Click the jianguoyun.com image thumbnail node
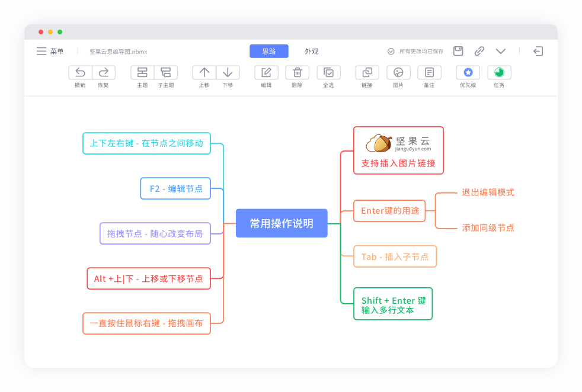Viewport: 582px width, 392px height. click(398, 143)
